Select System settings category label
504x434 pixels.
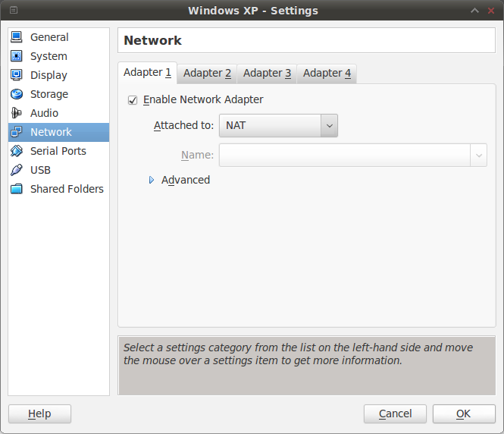coord(49,56)
